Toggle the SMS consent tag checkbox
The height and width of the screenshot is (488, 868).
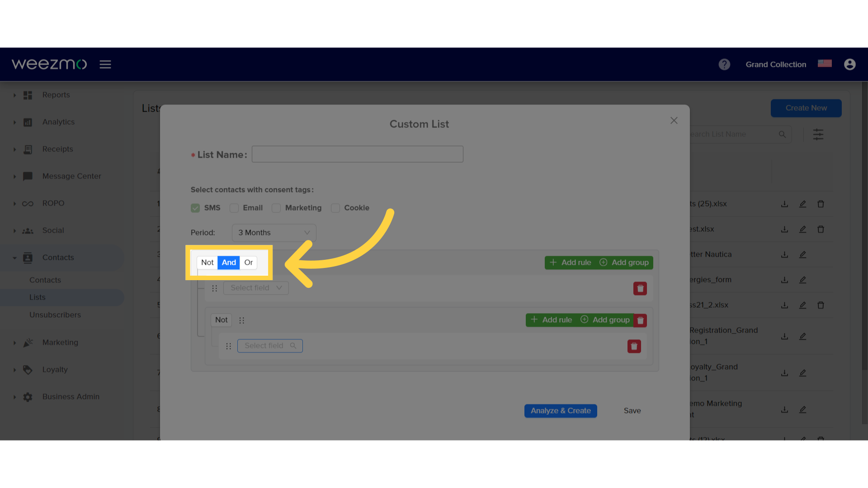pos(195,207)
